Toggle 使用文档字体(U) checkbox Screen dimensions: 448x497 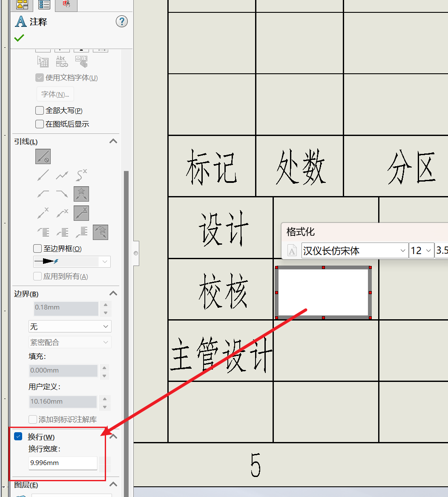tap(40, 78)
